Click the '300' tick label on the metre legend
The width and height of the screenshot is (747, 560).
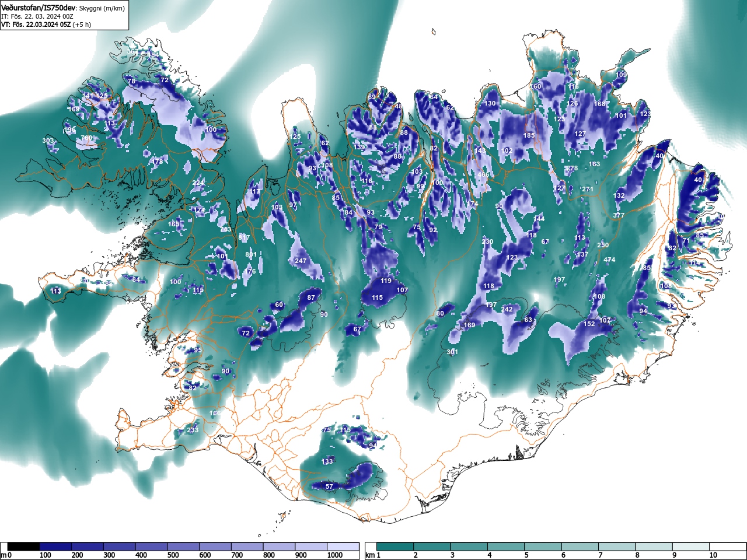tap(109, 555)
